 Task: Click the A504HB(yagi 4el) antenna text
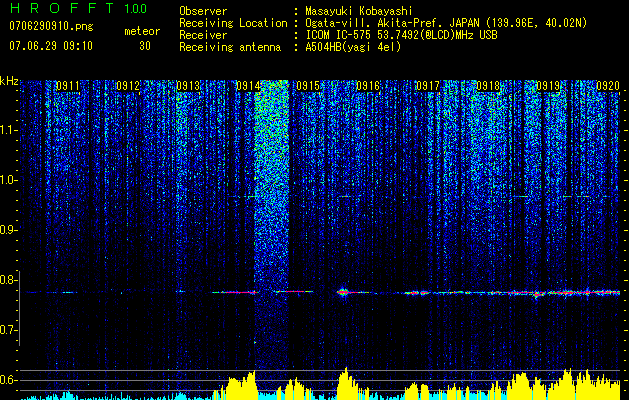353,47
